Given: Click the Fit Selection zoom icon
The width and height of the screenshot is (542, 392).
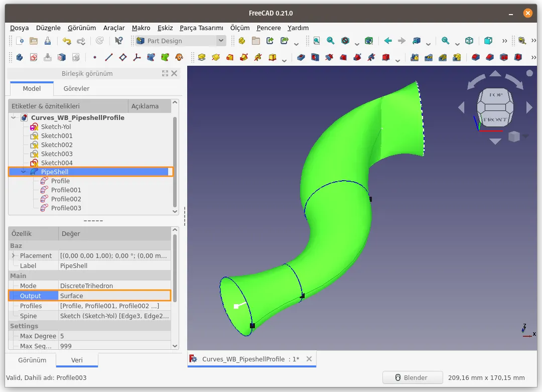Looking at the screenshot, I should [330, 41].
